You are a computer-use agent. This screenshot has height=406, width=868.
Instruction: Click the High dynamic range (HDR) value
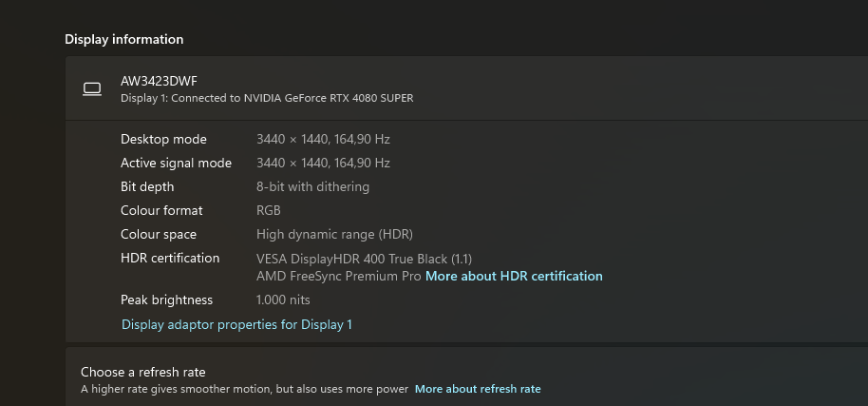[334, 234]
